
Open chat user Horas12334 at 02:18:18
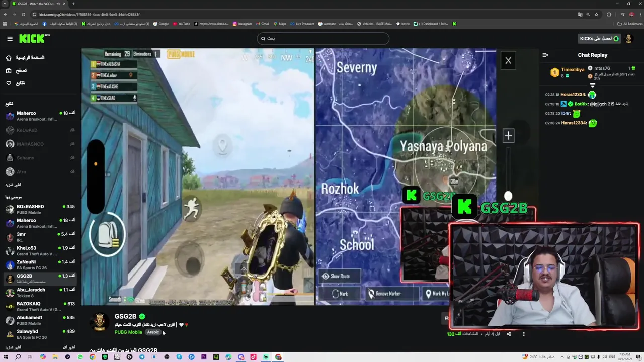click(573, 95)
